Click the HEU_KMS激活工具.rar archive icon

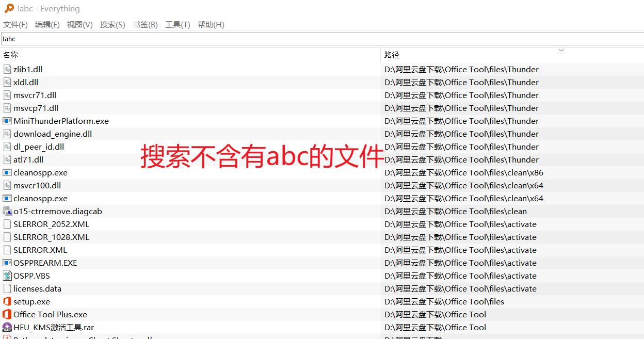(7, 327)
